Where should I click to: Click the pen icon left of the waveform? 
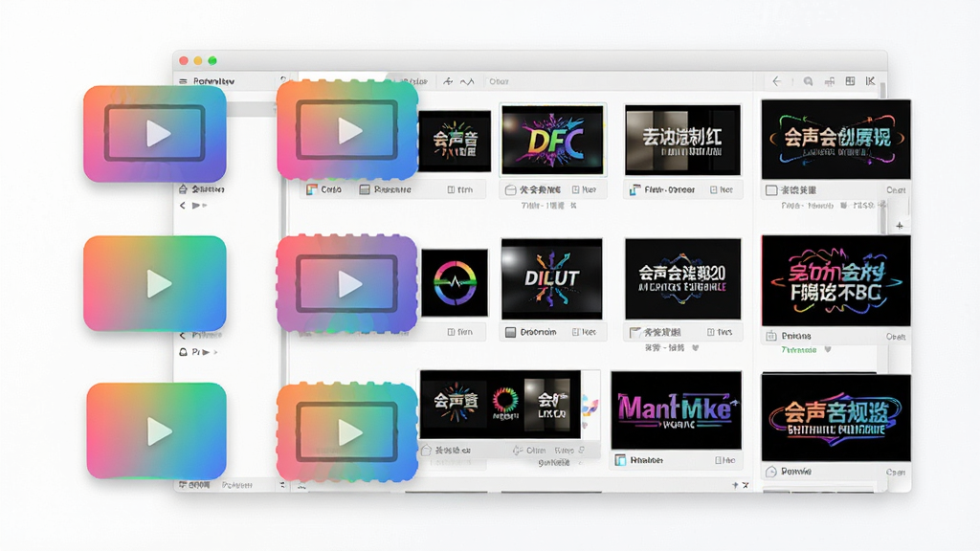(x=448, y=81)
